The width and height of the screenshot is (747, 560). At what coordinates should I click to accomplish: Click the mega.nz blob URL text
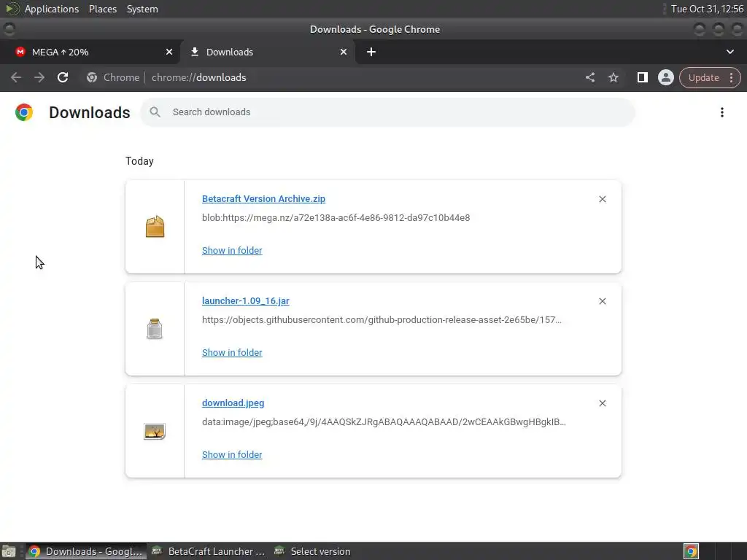pos(336,217)
